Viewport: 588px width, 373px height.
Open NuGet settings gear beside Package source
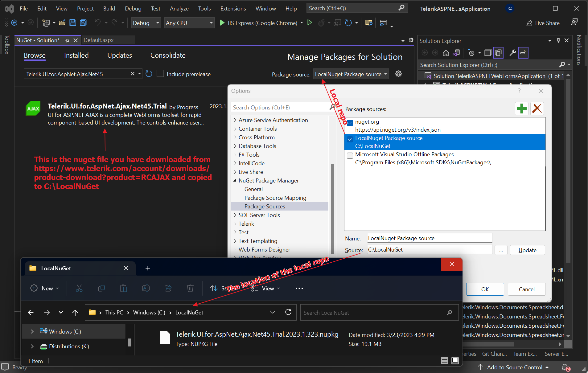click(x=399, y=74)
